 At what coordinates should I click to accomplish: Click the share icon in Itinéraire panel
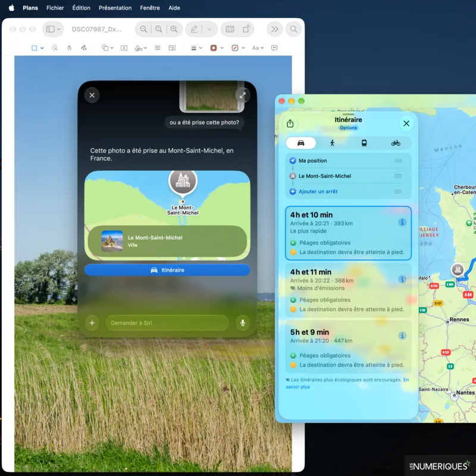[x=290, y=123]
